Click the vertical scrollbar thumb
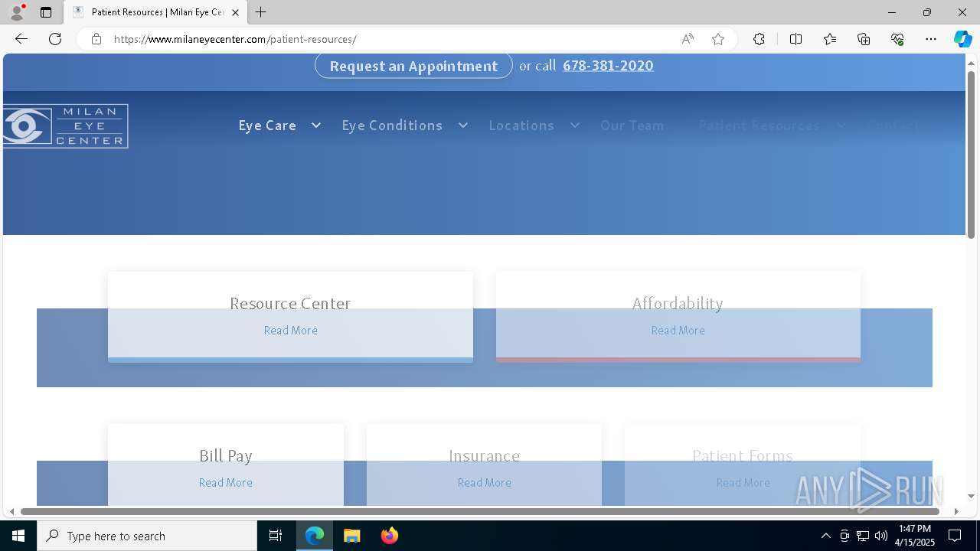 pos(971,155)
